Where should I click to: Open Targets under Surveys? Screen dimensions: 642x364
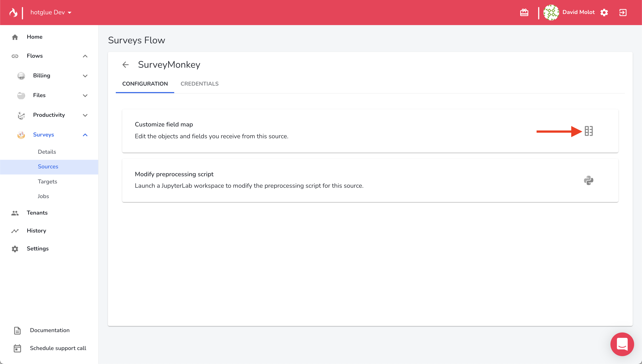tap(47, 181)
